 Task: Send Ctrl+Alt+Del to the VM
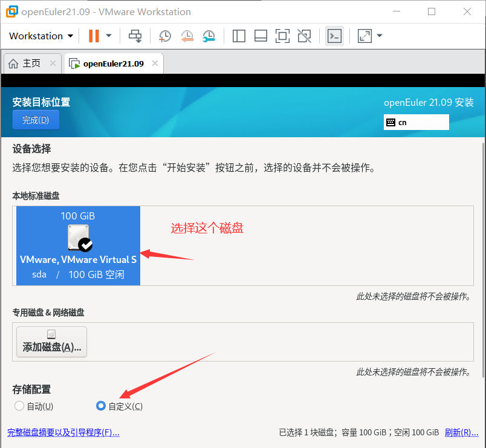[x=135, y=36]
